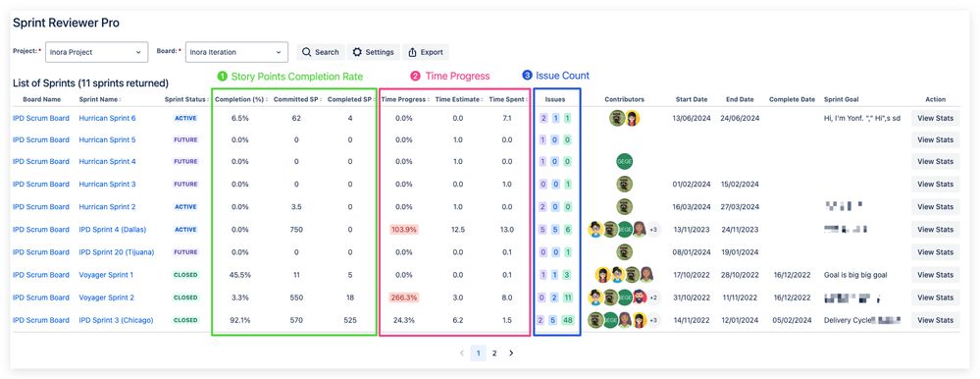Viewport: 980px width, 379px height.
Task: Open the IPD Sprint 3 (Chicago) link
Action: coord(116,320)
